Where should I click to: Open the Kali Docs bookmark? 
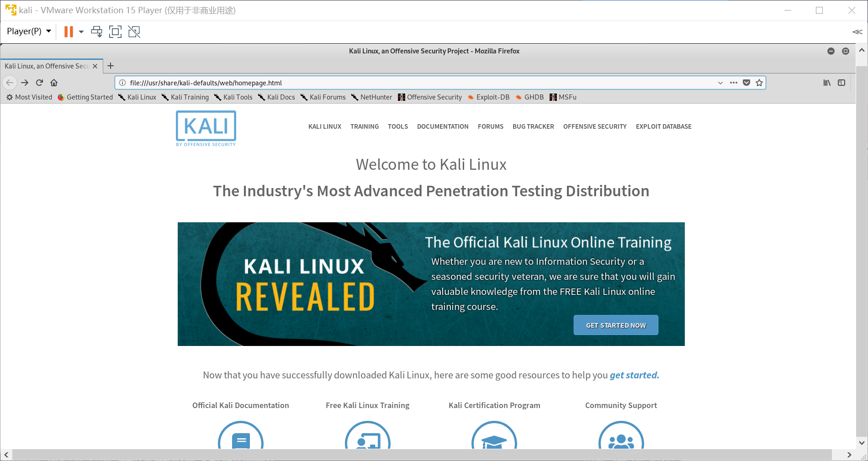point(277,97)
